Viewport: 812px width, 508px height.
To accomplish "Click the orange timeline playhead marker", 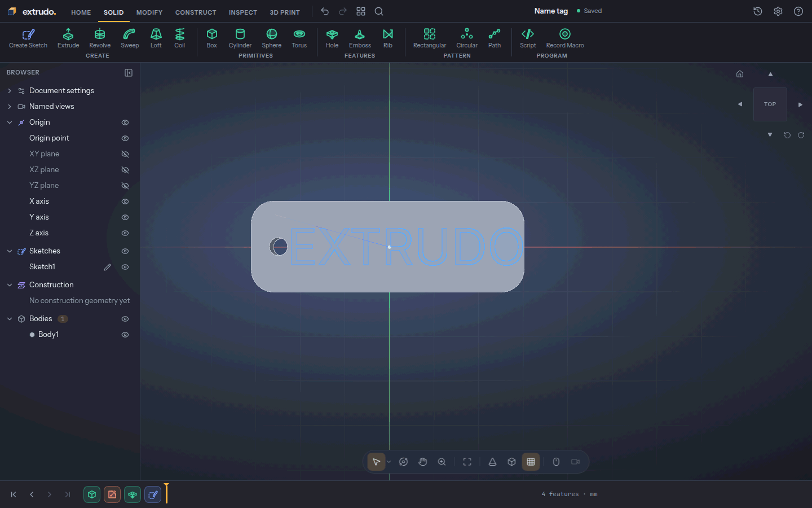I will 166,493.
